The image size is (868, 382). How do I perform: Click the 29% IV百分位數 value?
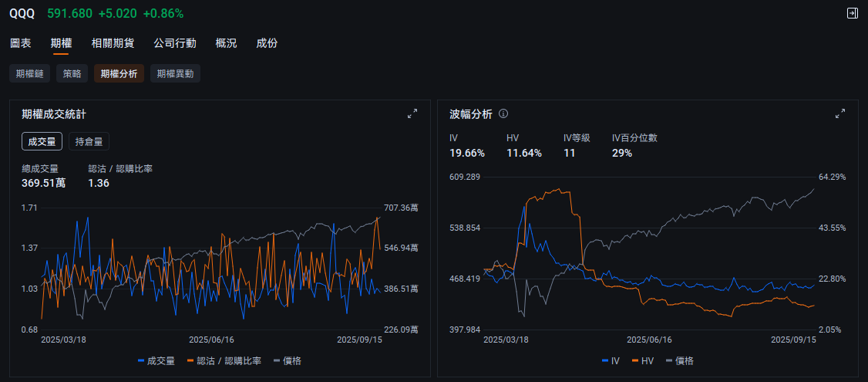click(x=622, y=153)
